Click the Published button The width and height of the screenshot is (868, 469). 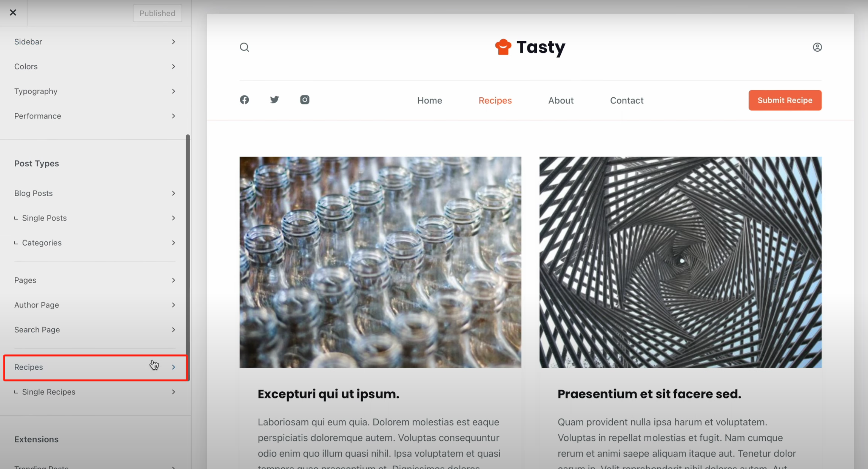coord(157,13)
